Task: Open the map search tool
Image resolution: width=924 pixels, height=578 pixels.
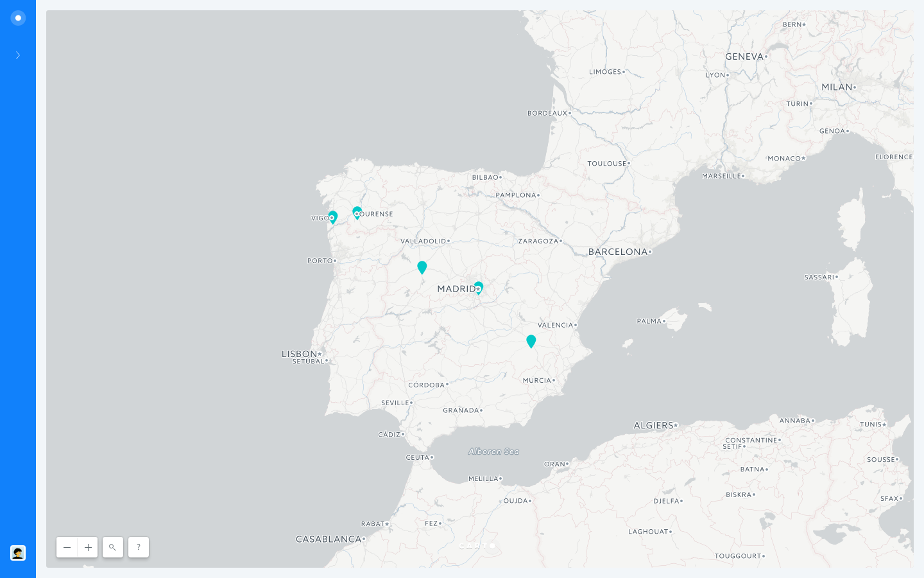Action: 113,547
